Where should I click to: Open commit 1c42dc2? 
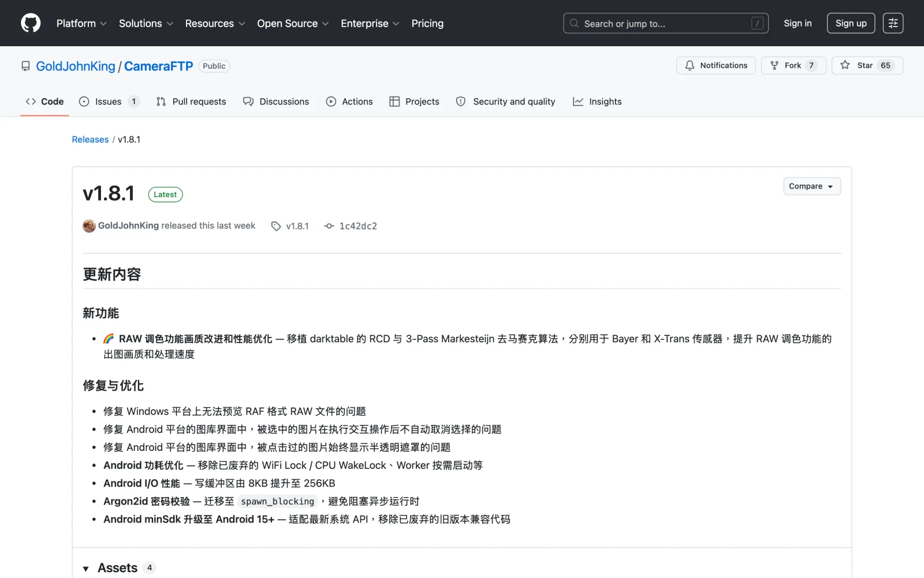[x=358, y=226]
